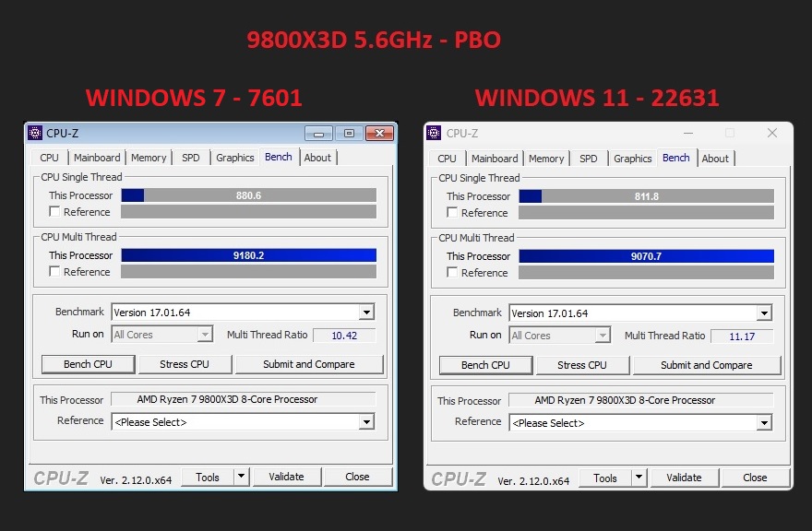Click multi thread score bar showing 9180.2
812x531 pixels.
(248, 255)
